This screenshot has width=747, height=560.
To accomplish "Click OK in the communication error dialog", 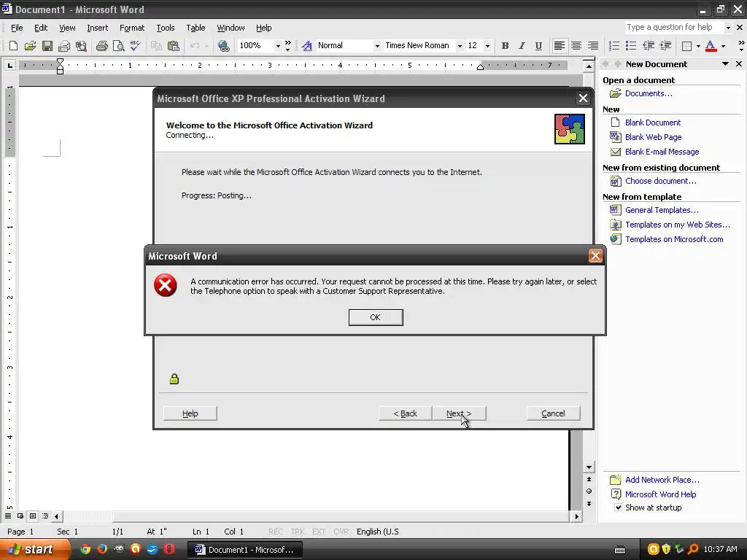I will (x=376, y=317).
